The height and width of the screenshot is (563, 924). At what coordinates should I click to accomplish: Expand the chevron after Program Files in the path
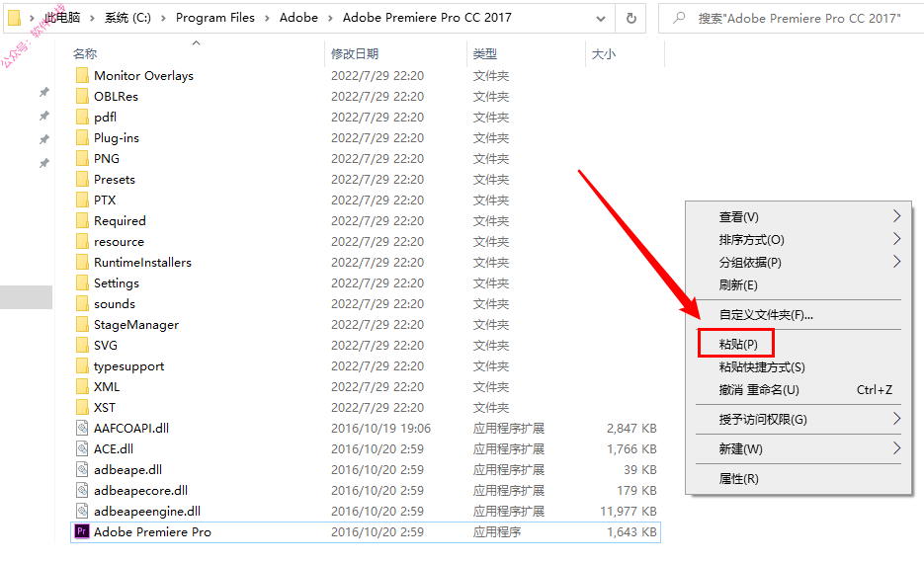[x=267, y=18]
